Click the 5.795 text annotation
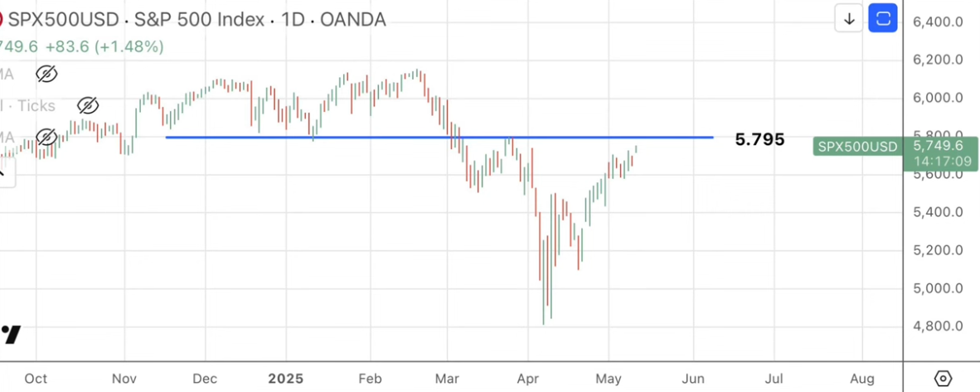The width and height of the screenshot is (980, 392). [759, 139]
